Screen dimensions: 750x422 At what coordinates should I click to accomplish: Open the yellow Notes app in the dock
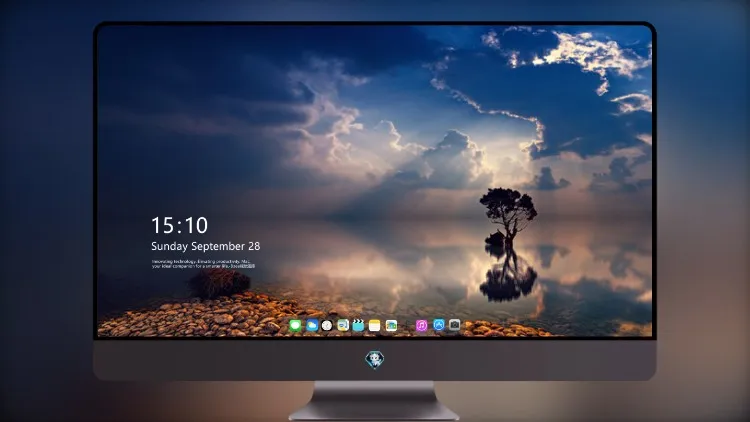coord(375,325)
